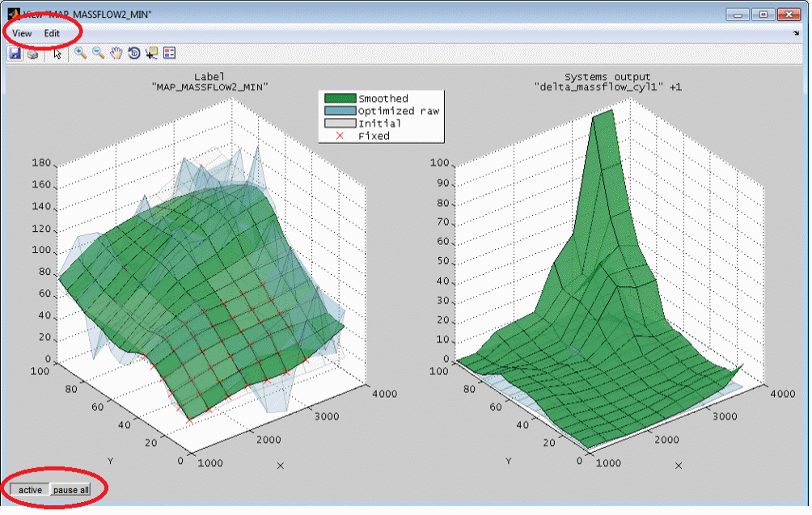Turn on the Data Cursor tool
Image resolution: width=812 pixels, height=515 pixels.
coord(151,53)
